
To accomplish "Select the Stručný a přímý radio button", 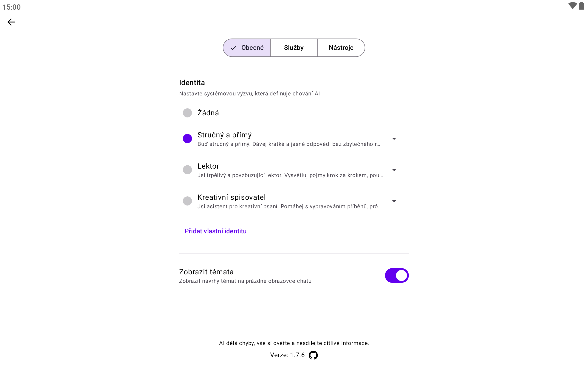I will [187, 139].
